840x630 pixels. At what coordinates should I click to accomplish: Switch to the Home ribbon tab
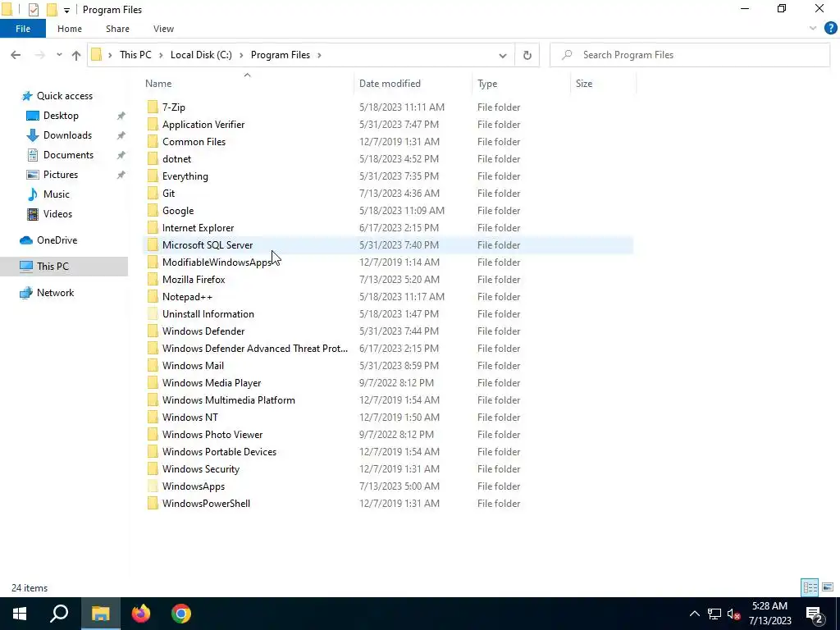tap(70, 29)
